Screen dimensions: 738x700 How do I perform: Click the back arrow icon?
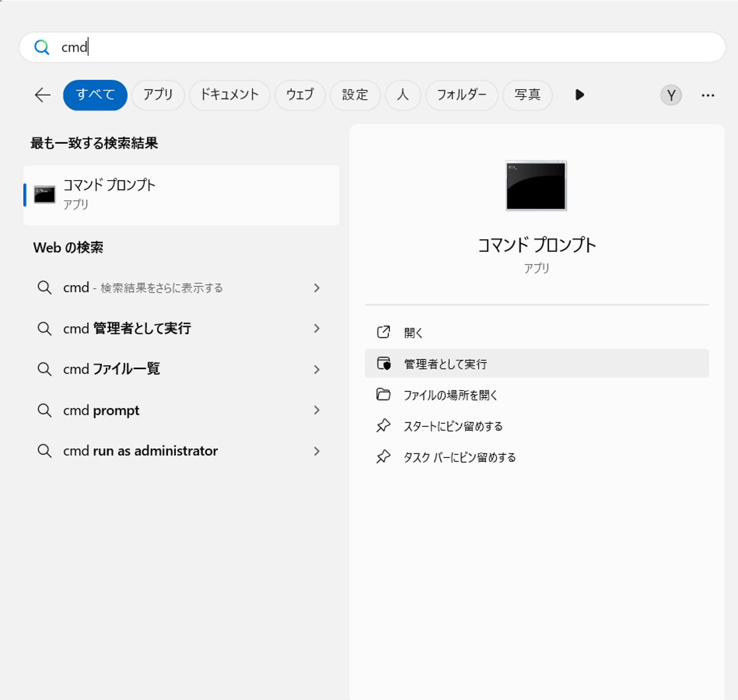42,95
